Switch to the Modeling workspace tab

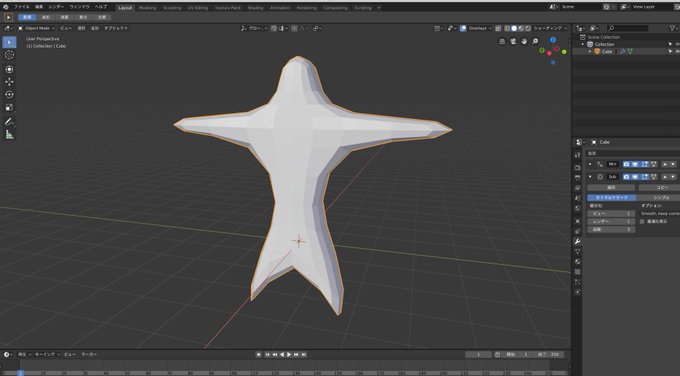147,8
